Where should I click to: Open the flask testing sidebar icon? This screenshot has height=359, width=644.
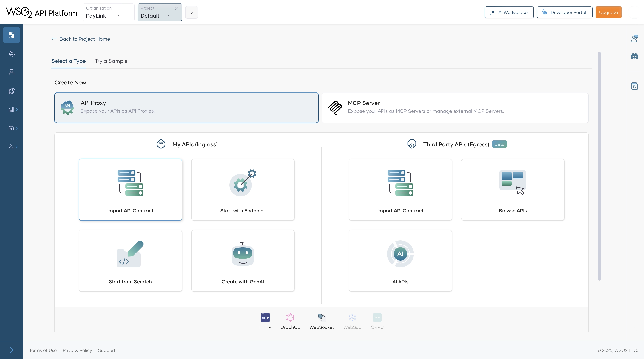[12, 72]
